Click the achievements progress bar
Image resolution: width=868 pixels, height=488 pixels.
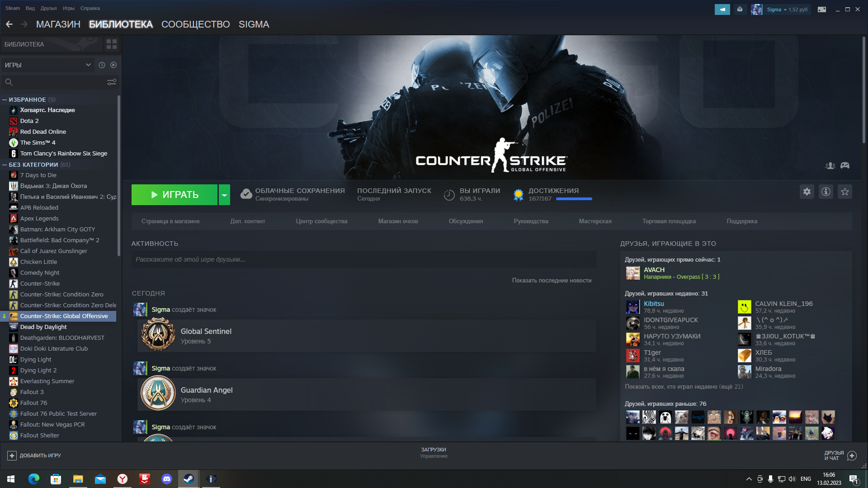coord(574,199)
